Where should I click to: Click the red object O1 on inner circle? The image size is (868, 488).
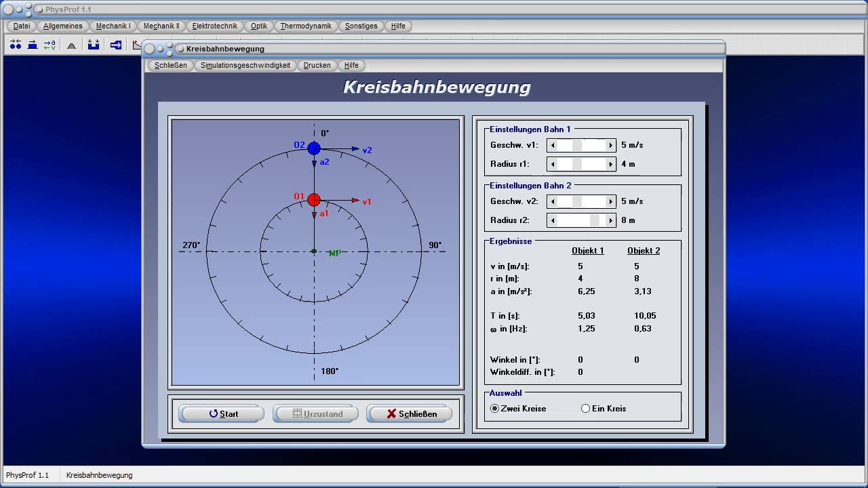point(314,199)
